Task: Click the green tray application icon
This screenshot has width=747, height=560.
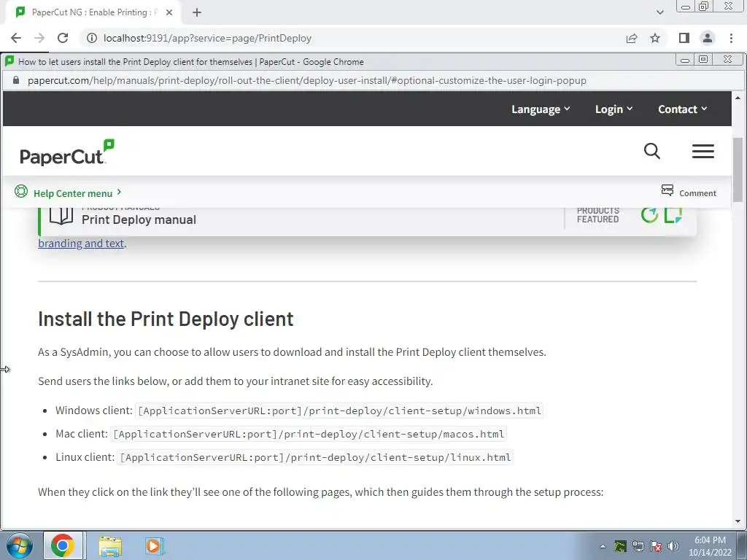Action: click(620, 546)
